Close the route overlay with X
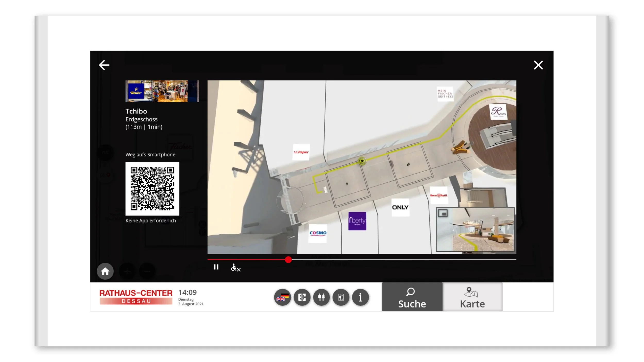Image resolution: width=644 pixels, height=362 pixels. tap(538, 65)
